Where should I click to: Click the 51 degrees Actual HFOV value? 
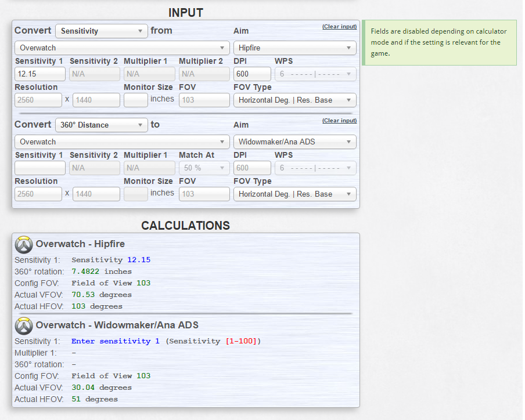tap(95, 399)
